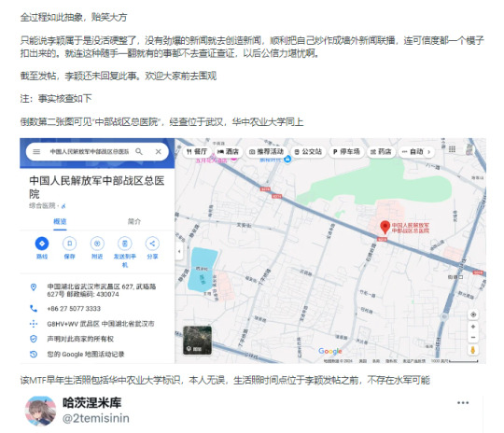Open the Google apps grid icon
Image resolution: width=504 pixels, height=433 pixels.
452,149
